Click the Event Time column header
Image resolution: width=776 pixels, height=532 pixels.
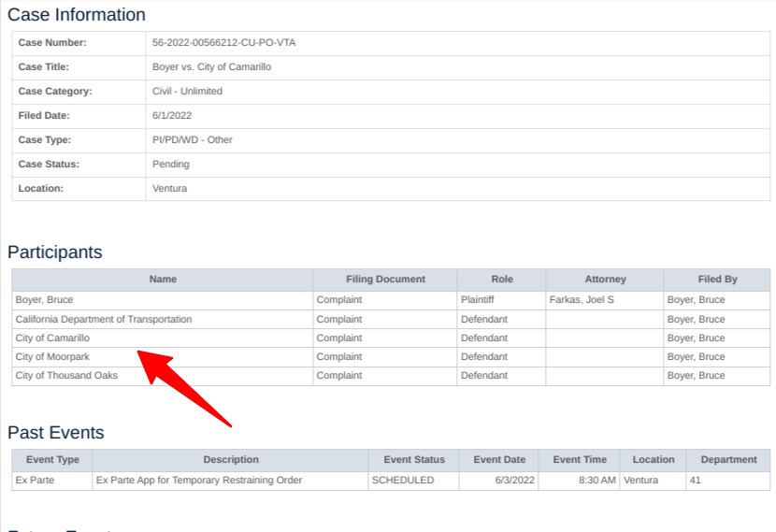[580, 459]
